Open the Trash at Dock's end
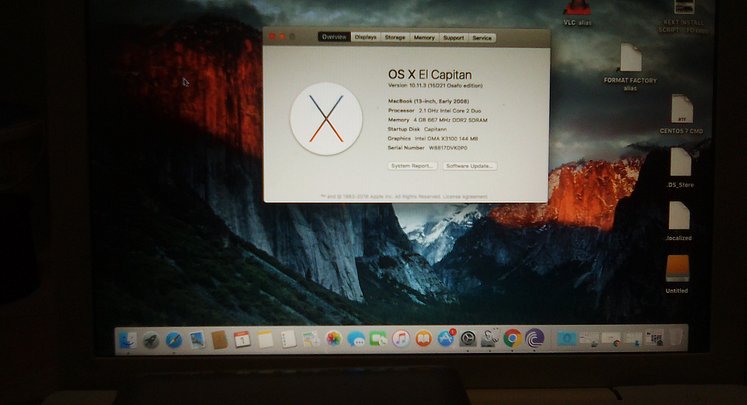This screenshot has width=747, height=405. coord(676,336)
